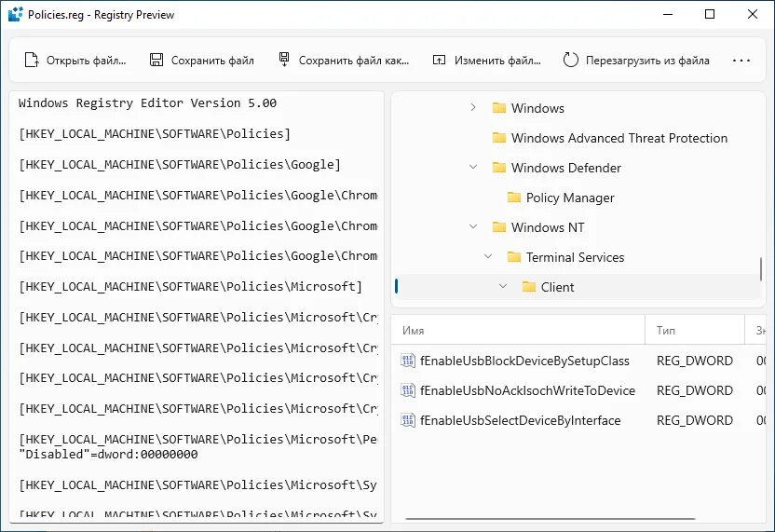
Task: Click the Save file floppy icon
Action: (x=156, y=61)
